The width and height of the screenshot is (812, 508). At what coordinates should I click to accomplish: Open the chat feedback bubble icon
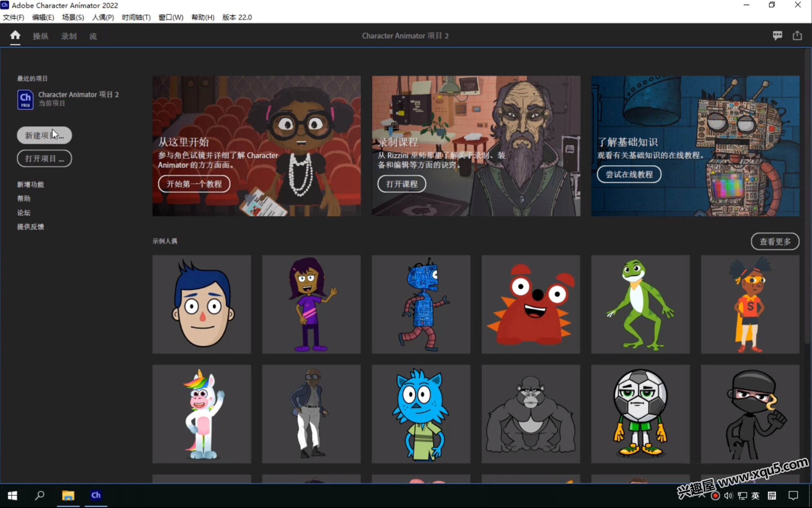(x=777, y=35)
